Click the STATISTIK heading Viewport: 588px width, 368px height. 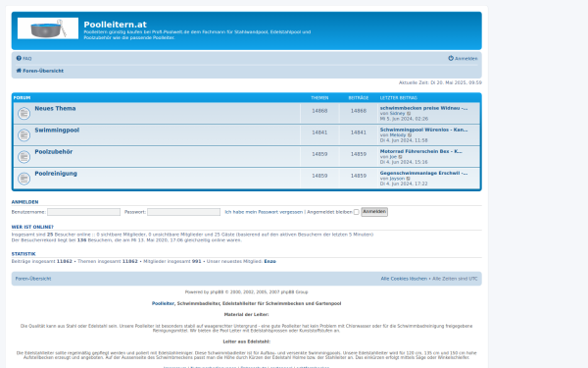click(x=24, y=254)
